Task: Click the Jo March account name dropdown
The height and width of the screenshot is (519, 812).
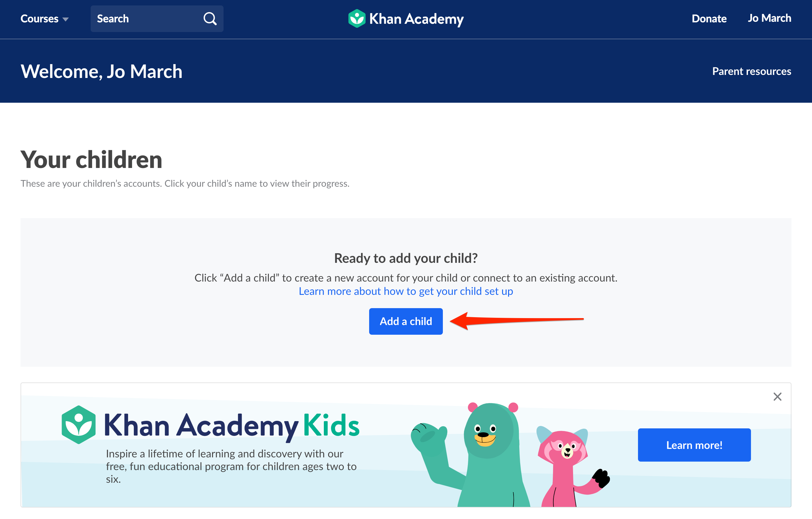Action: pos(768,18)
